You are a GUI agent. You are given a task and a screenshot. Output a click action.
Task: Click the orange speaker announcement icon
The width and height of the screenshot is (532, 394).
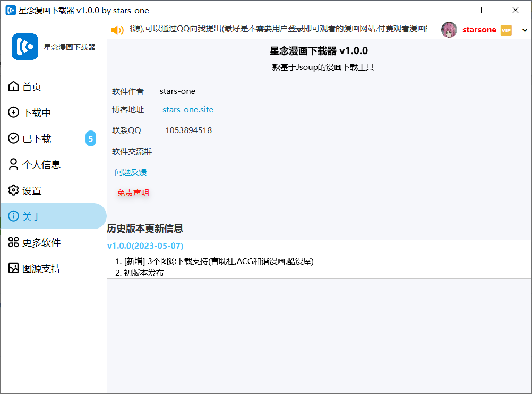pos(117,30)
